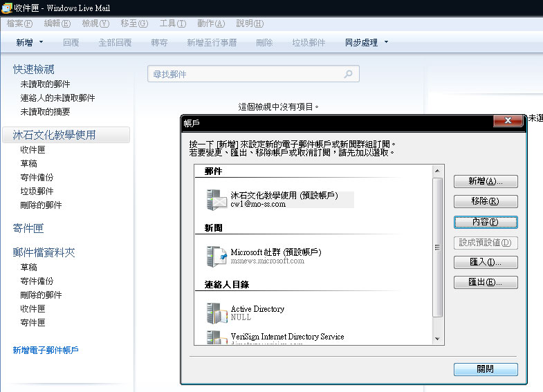Open the 檢視(V) menu
This screenshot has width=543, height=392.
(x=95, y=24)
